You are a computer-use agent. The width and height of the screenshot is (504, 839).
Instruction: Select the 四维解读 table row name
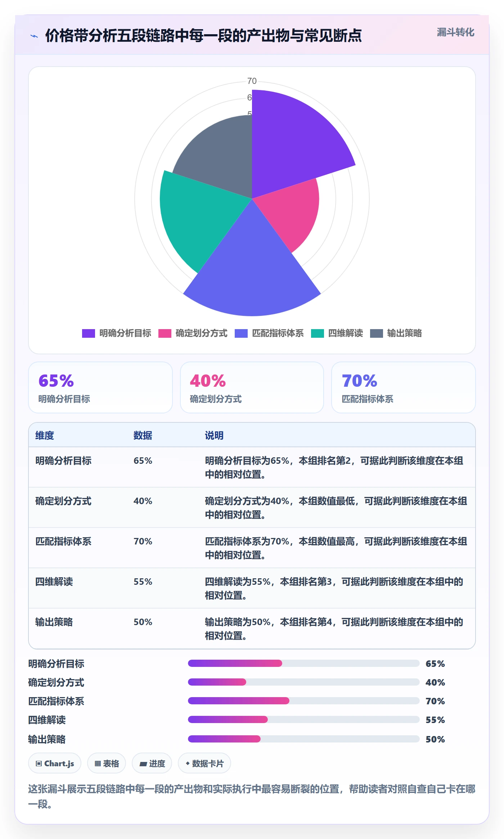click(54, 582)
